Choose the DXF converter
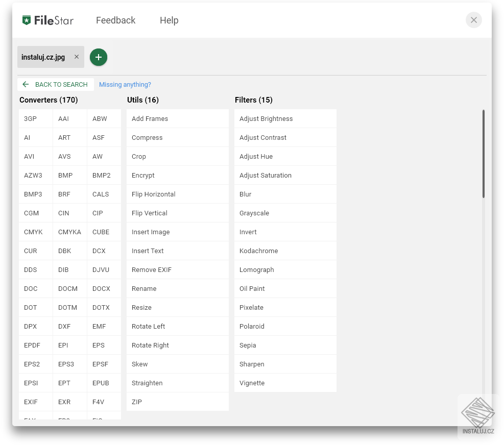Image resolution: width=504 pixels, height=445 pixels. [70, 326]
